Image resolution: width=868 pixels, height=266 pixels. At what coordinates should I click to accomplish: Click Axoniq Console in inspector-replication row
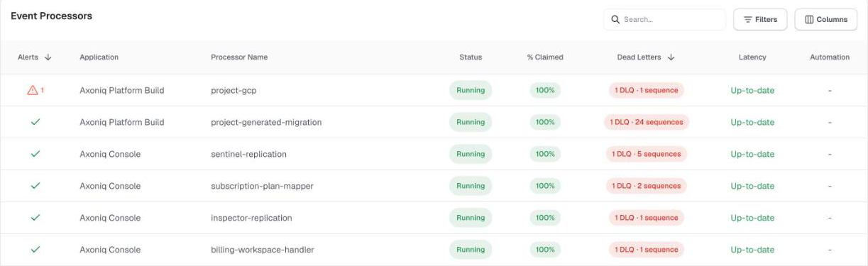pyautogui.click(x=110, y=218)
